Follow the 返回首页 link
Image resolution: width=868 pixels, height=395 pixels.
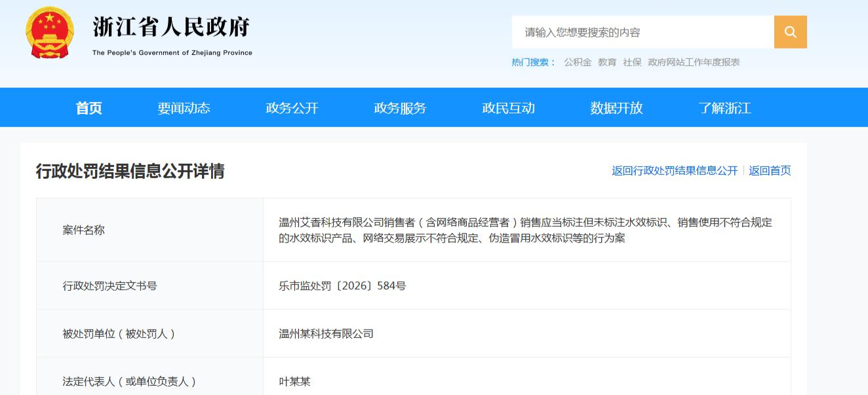(770, 170)
